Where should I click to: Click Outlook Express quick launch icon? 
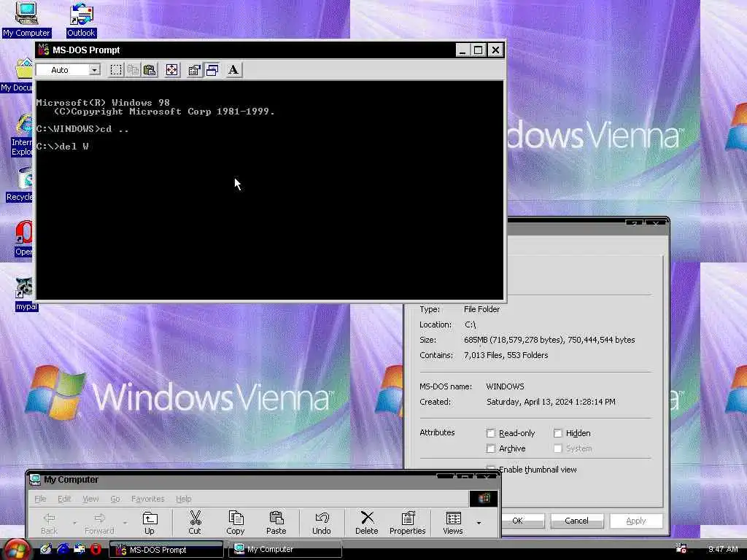[x=79, y=549]
